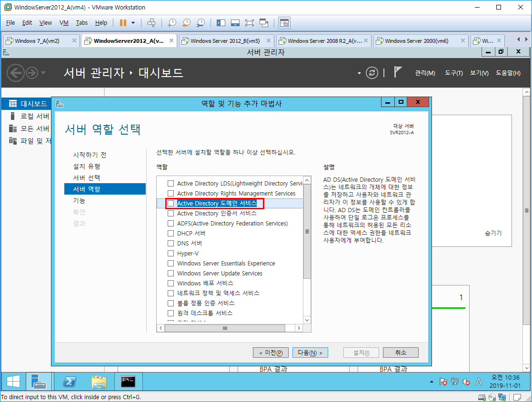Open File Explorer from the taskbar
The image size is (532, 402).
(x=99, y=382)
